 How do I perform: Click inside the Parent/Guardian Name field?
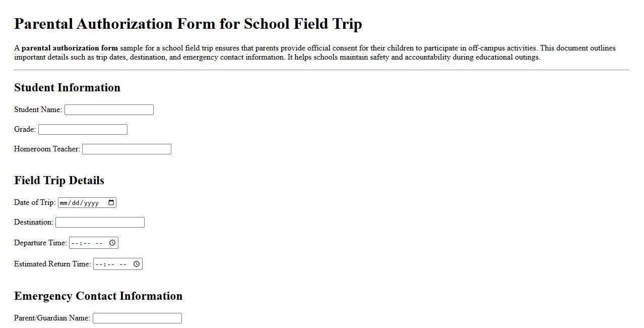point(137,318)
